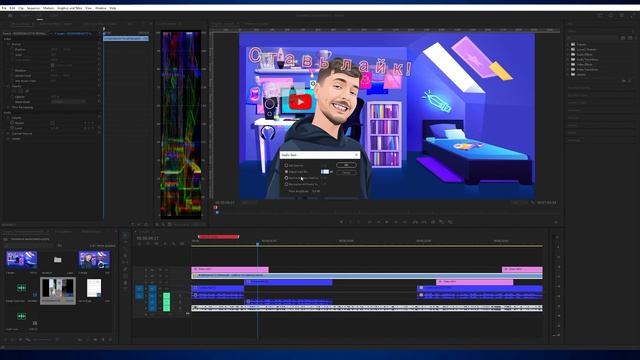Toggle Linked Selection in timeline header
The width and height of the screenshot is (640, 360).
point(156,244)
